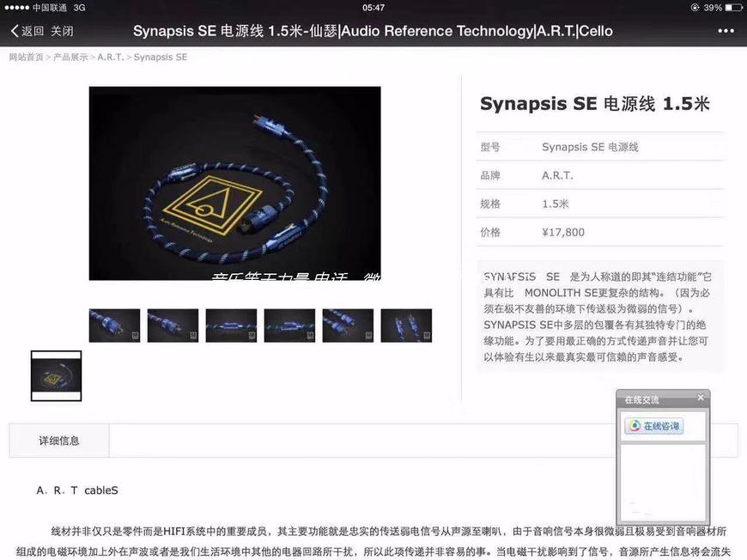Click the A. R. T cableS heading
Image resolution: width=747 pixels, height=560 pixels.
click(x=77, y=490)
